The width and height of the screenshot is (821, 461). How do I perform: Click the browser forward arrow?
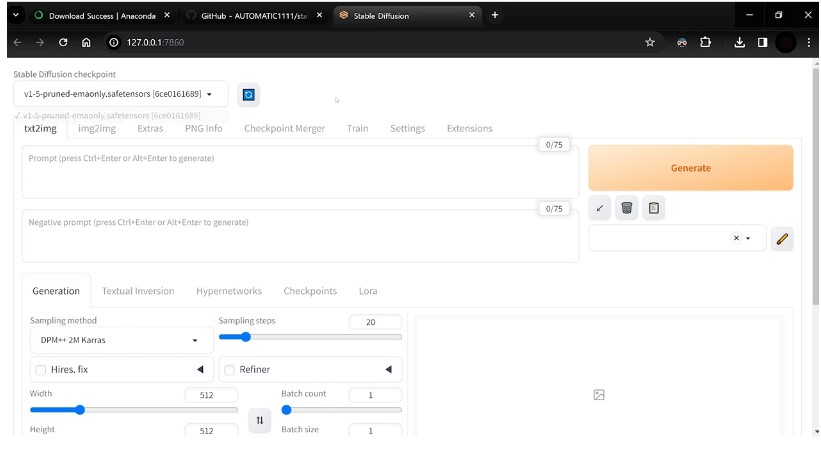point(40,42)
